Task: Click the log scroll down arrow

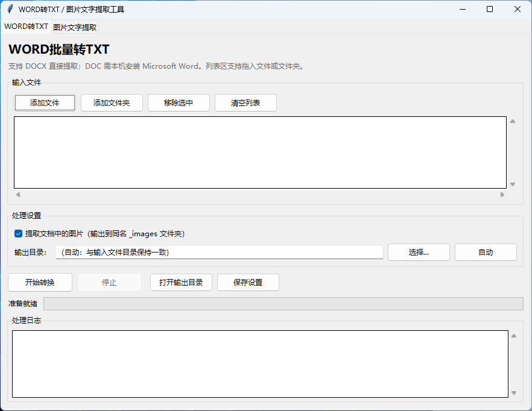Action: pos(514,393)
